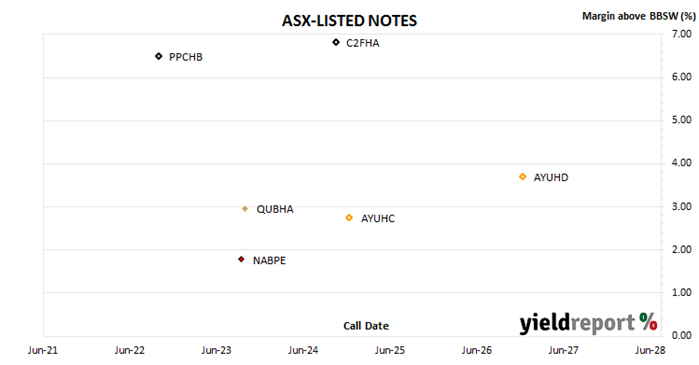Select the ASX-LISTED NOTES chart title
Screen dimensions: 699x365
click(x=350, y=21)
